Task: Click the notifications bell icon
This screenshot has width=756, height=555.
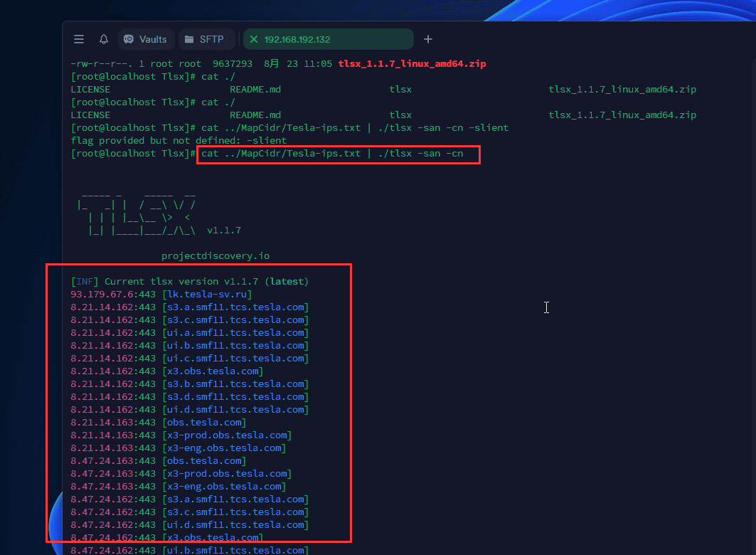Action: [104, 39]
